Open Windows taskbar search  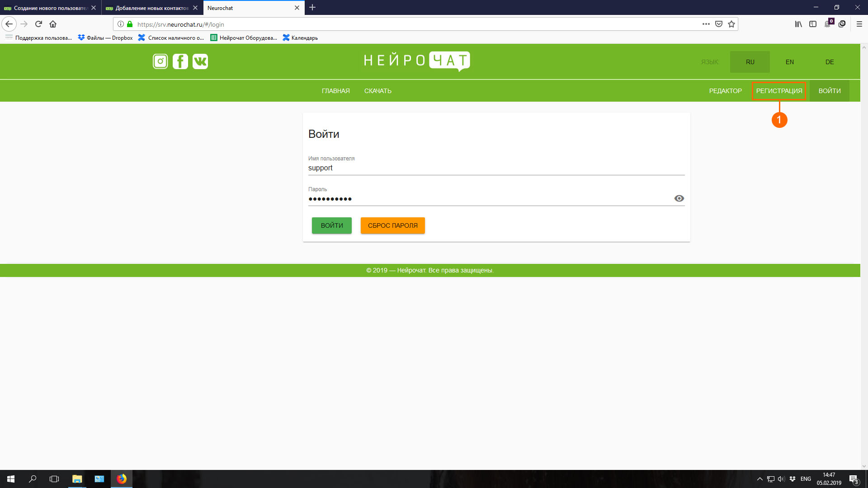[x=33, y=479]
